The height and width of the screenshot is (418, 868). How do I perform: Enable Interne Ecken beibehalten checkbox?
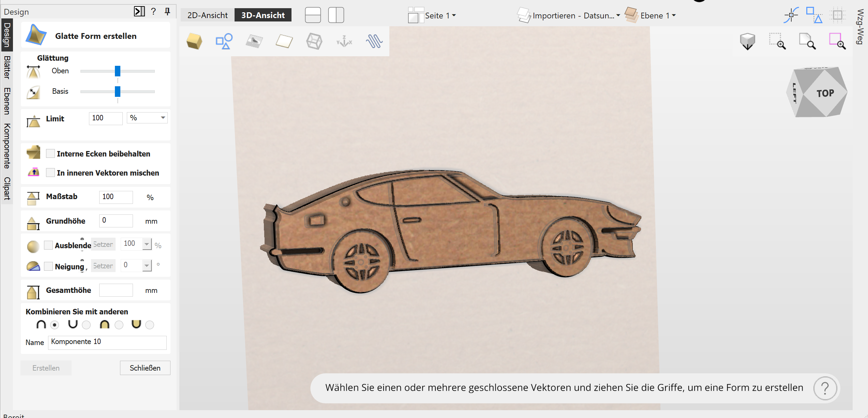click(50, 153)
